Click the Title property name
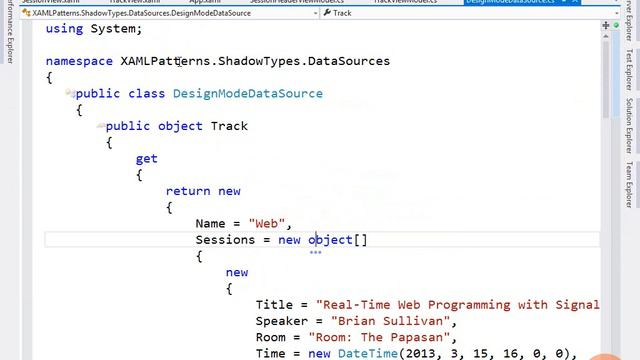 (274, 305)
